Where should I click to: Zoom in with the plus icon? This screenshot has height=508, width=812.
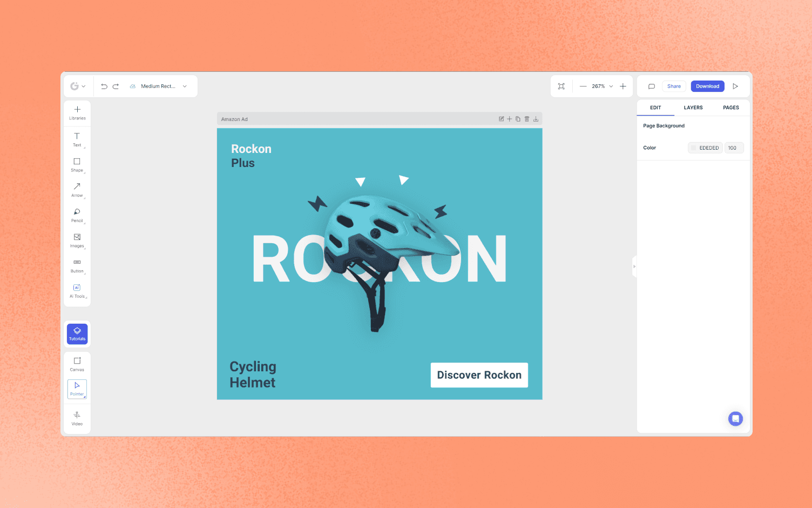tap(623, 86)
